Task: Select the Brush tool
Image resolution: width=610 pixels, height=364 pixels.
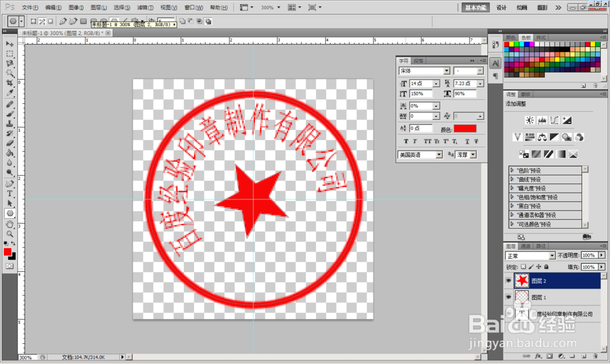Action: [x=10, y=114]
